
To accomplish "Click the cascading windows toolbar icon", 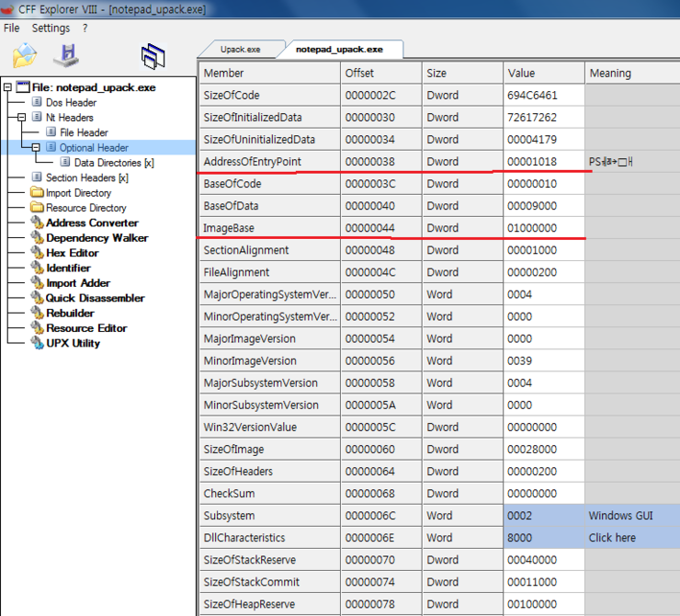I will 153,56.
